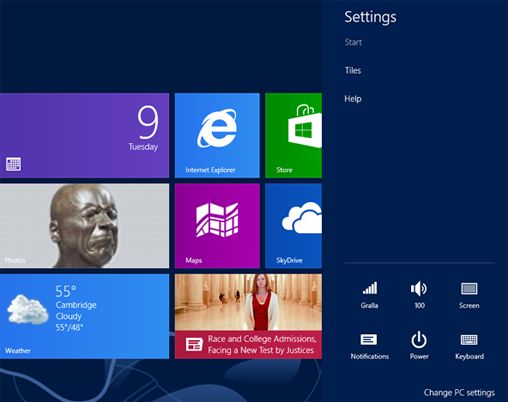The image size is (508, 402).
Task: Launch the Maps tile
Action: [x=217, y=226]
